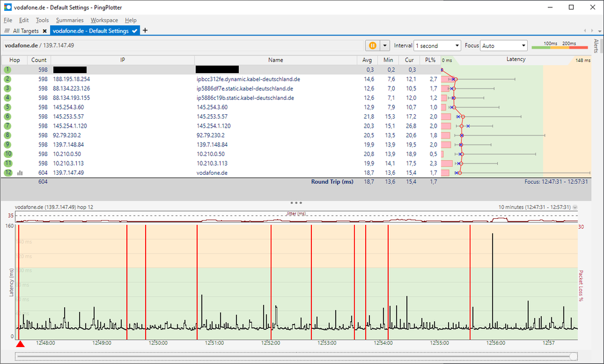Add a new target with the plus icon
Image resolution: width=604 pixels, height=364 pixels.
[144, 30]
